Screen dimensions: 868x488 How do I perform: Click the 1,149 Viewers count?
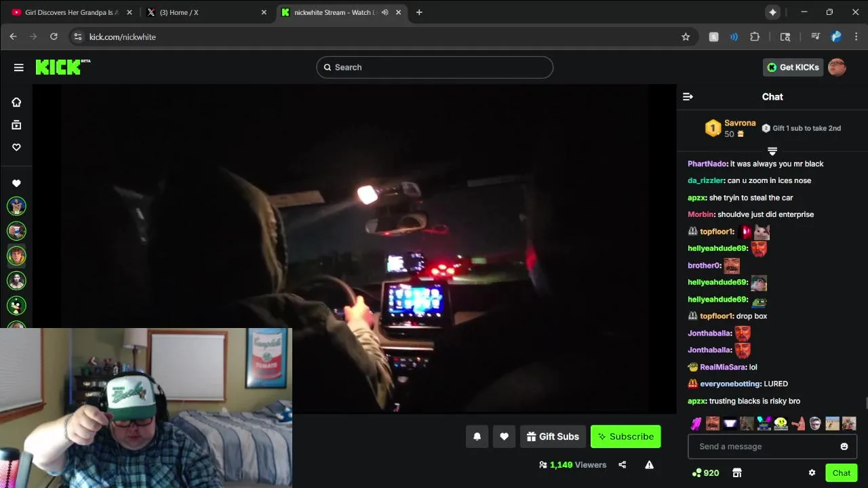pos(572,465)
